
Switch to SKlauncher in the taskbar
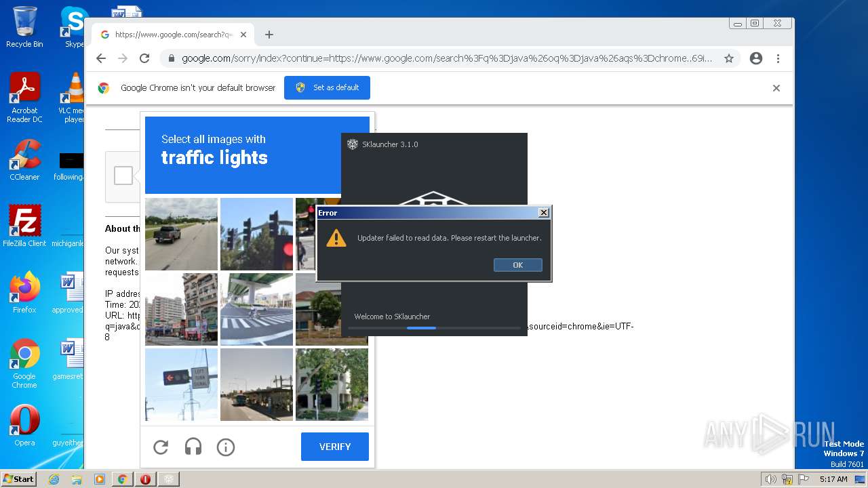[169, 479]
